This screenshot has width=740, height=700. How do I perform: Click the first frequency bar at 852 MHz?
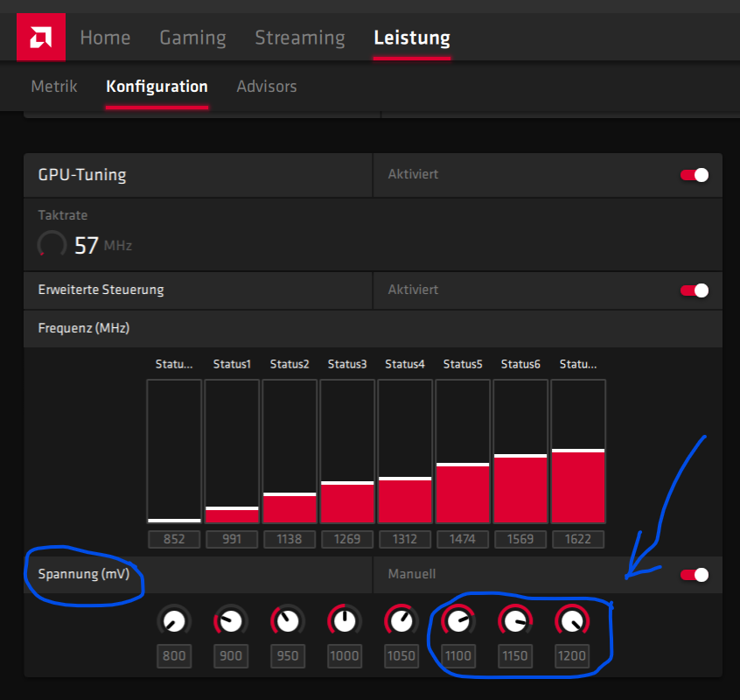pos(174,451)
